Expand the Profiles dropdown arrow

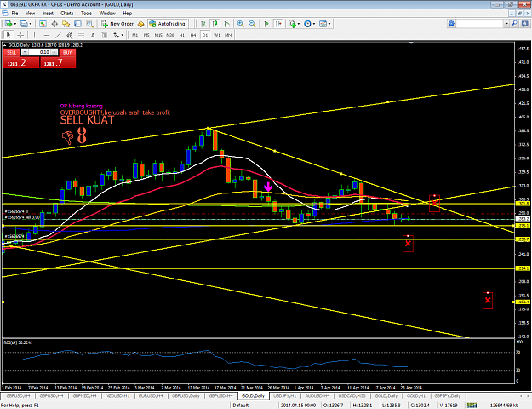[x=30, y=24]
